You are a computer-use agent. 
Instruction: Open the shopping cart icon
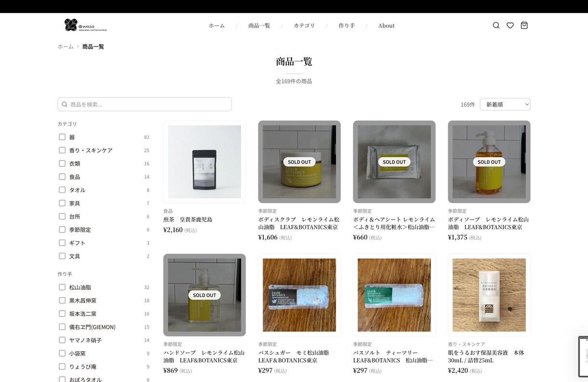coord(524,26)
